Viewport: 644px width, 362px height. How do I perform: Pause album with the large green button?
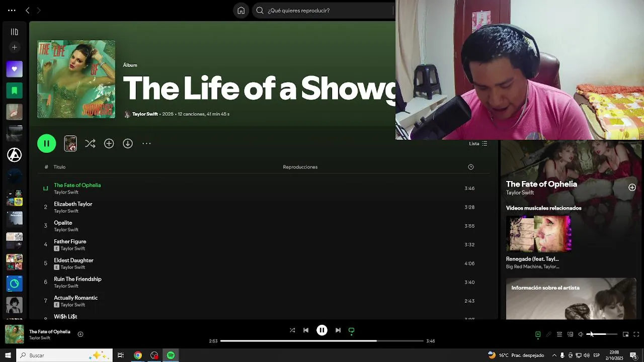click(46, 143)
